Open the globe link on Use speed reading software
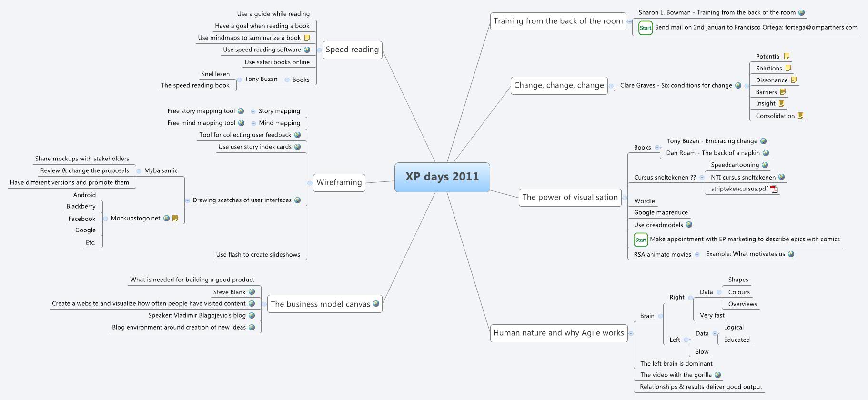This screenshot has width=868, height=400. coord(307,50)
